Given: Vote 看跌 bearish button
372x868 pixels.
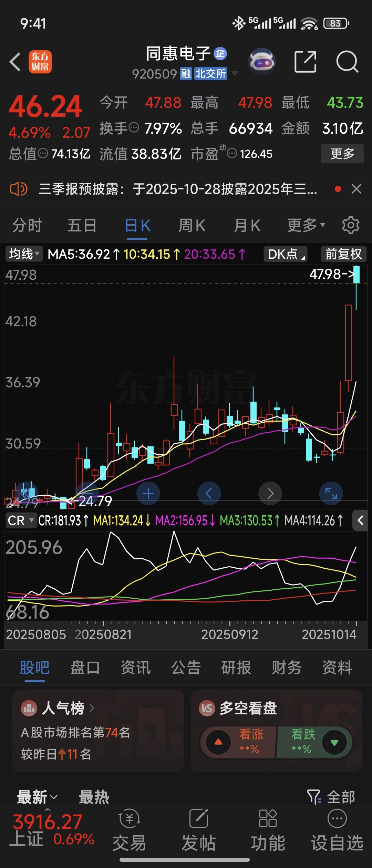Looking at the screenshot, I should (314, 742).
